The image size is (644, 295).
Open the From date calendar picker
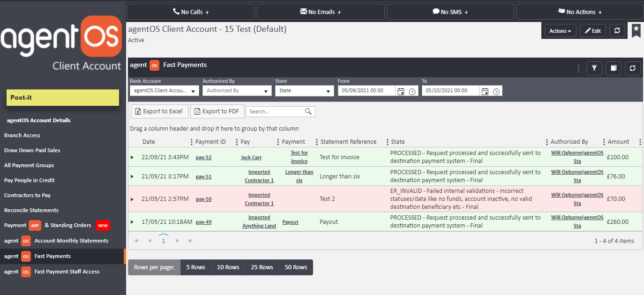(x=401, y=91)
